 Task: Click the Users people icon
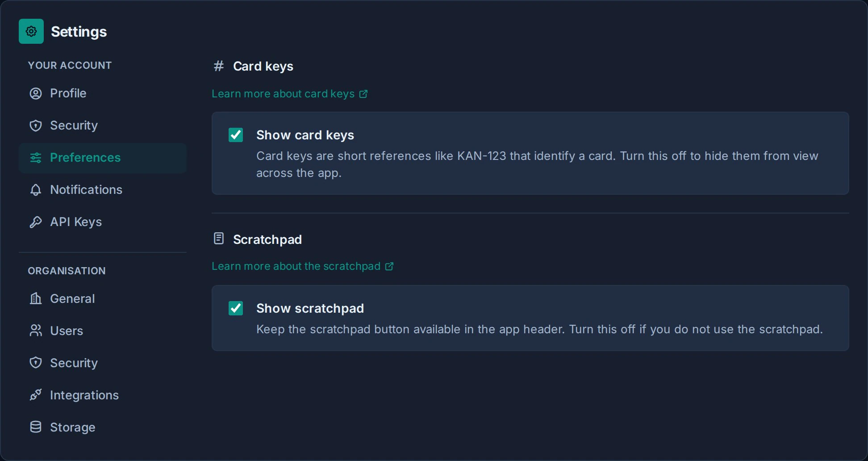[x=36, y=331]
